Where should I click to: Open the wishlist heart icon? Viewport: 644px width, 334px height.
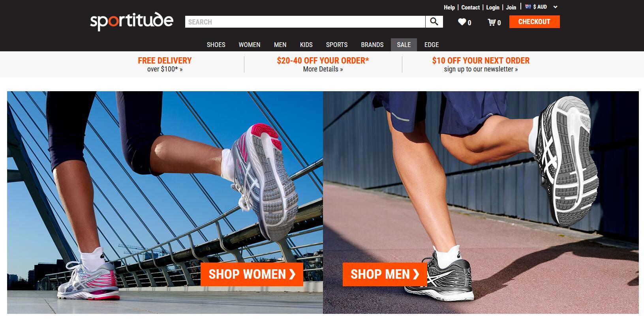click(x=462, y=22)
